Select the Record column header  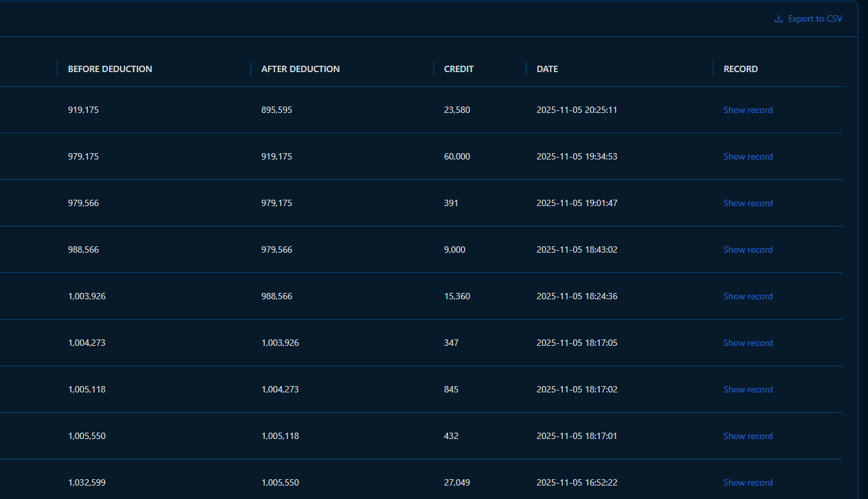[740, 69]
